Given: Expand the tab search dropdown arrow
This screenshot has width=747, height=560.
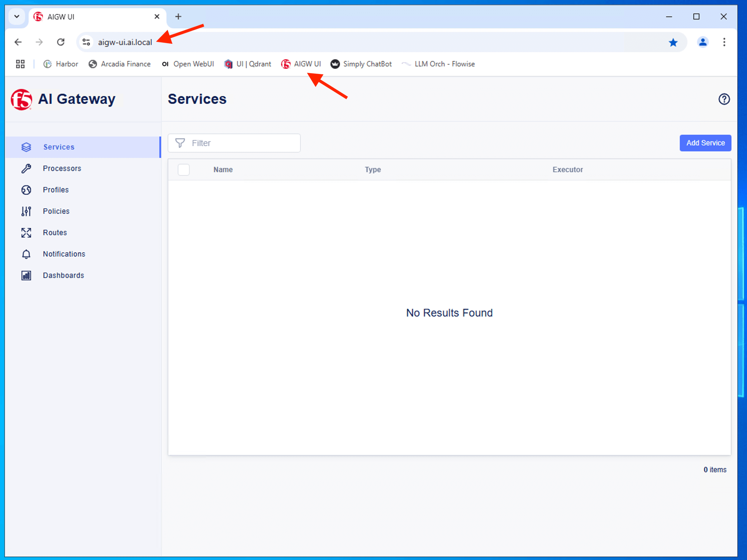Looking at the screenshot, I should tap(17, 17).
